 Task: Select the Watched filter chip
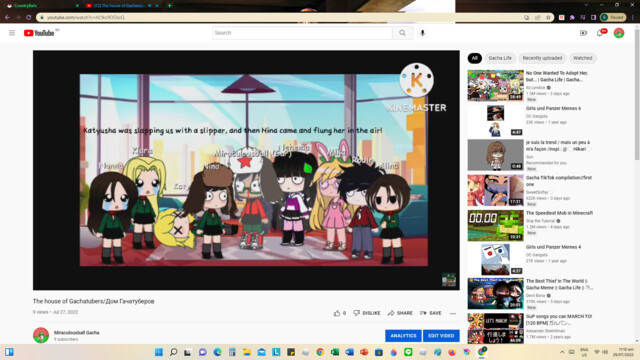point(582,58)
